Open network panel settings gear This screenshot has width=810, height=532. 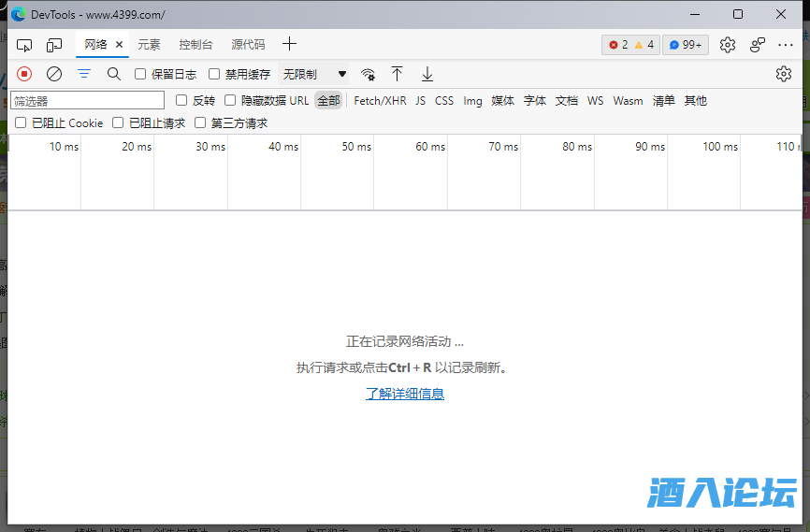click(784, 74)
